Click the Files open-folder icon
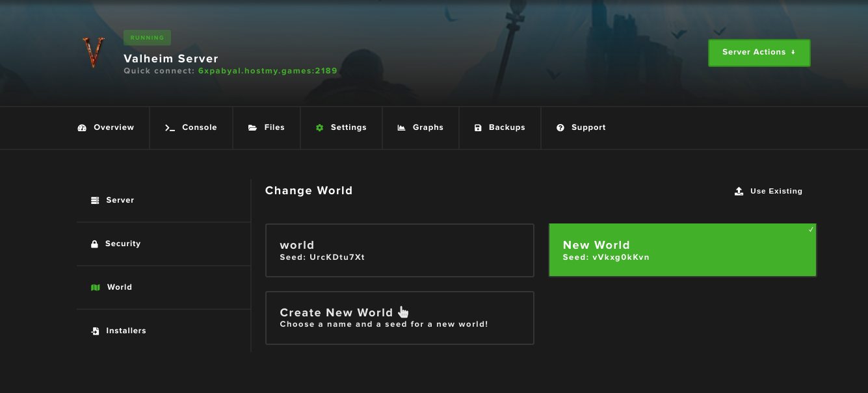 click(252, 128)
